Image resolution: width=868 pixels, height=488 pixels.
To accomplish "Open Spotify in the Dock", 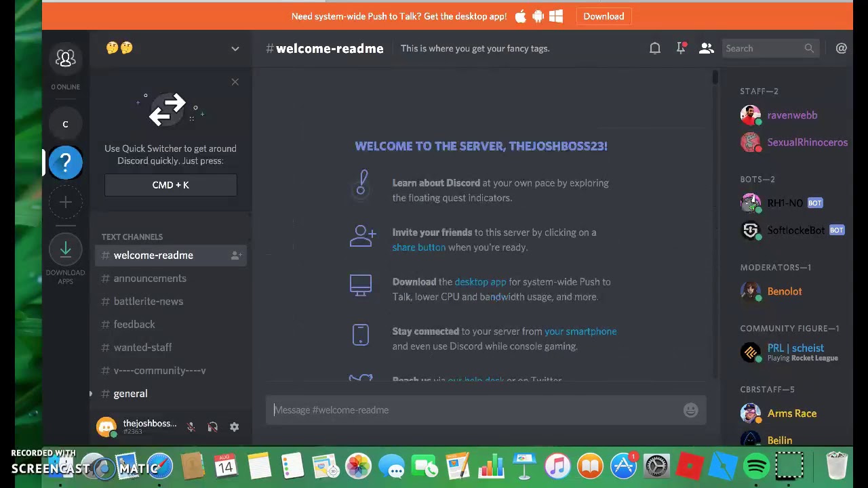I will click(756, 466).
